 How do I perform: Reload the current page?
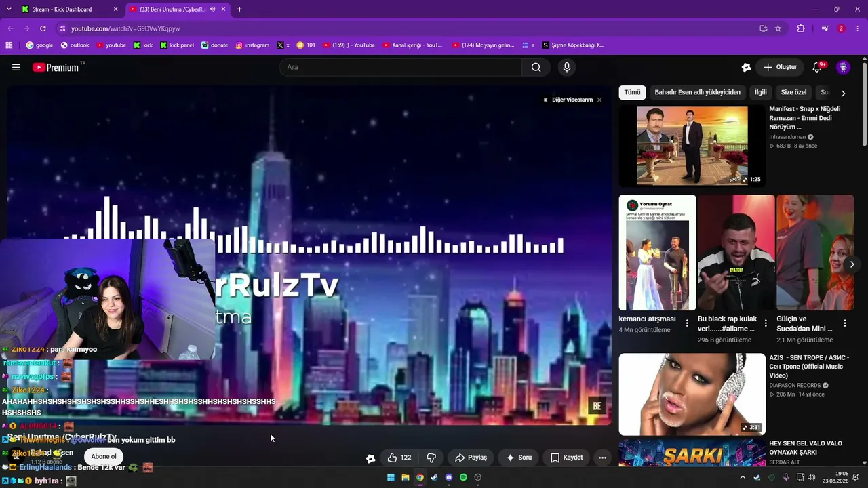(x=43, y=28)
